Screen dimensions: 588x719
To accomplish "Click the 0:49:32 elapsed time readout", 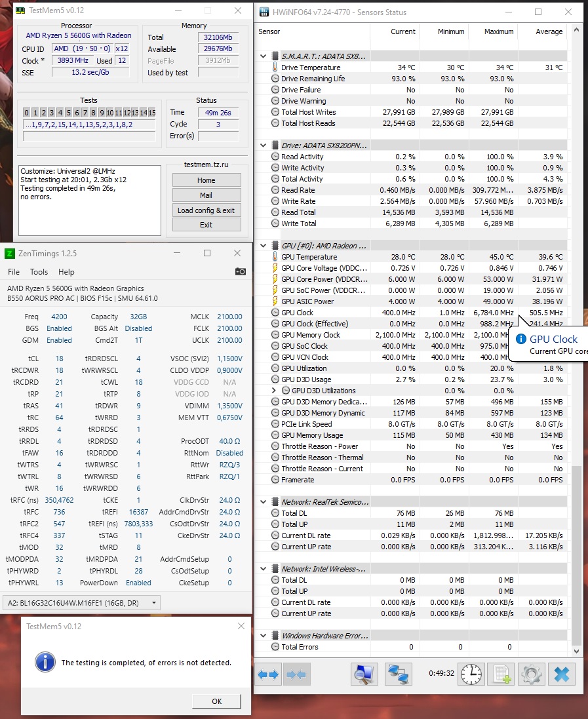I will 441,673.
